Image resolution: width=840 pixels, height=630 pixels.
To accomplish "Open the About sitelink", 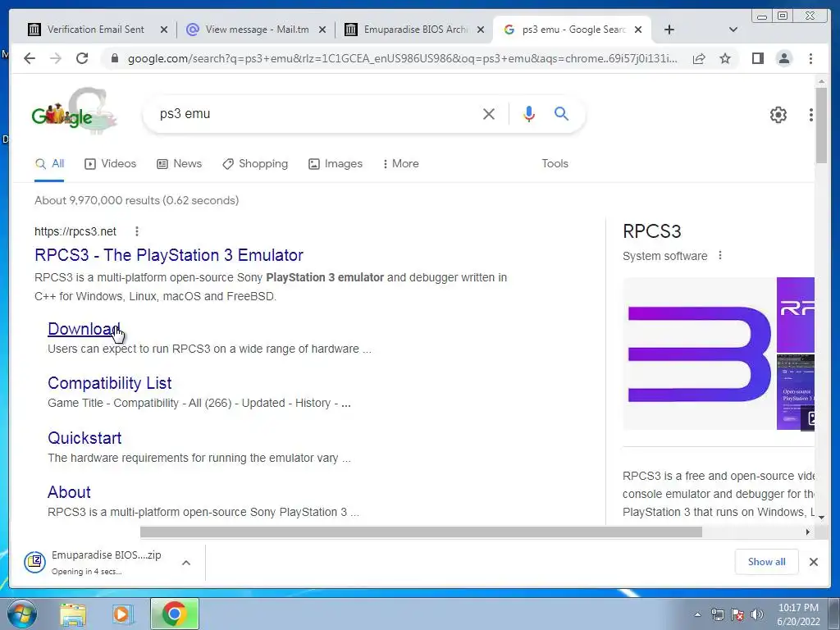I will (x=69, y=492).
